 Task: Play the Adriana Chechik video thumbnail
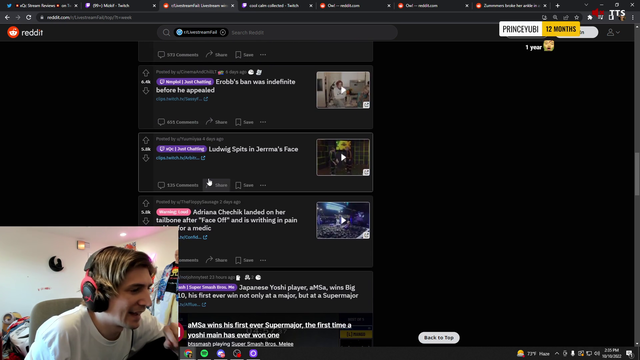click(x=343, y=220)
